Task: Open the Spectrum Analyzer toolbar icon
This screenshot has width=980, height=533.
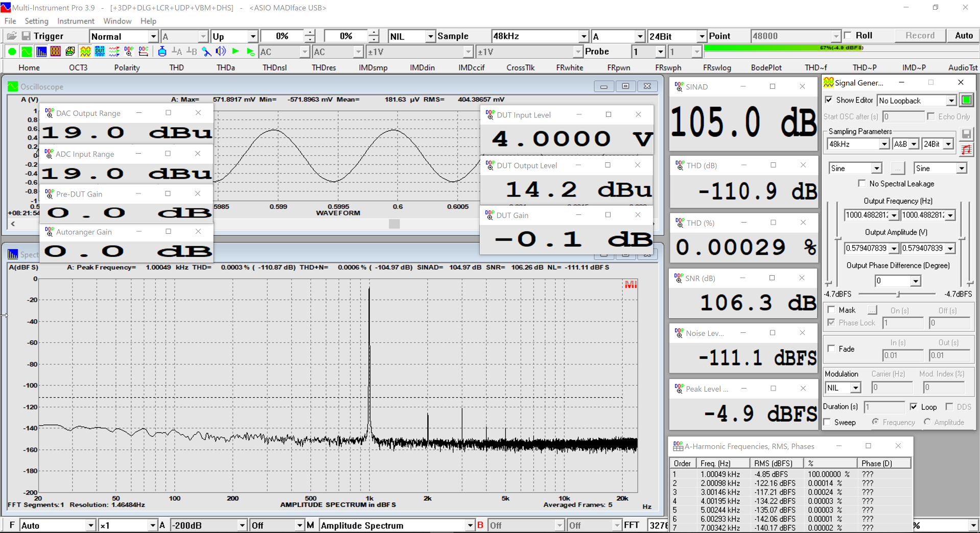Action: click(41, 52)
